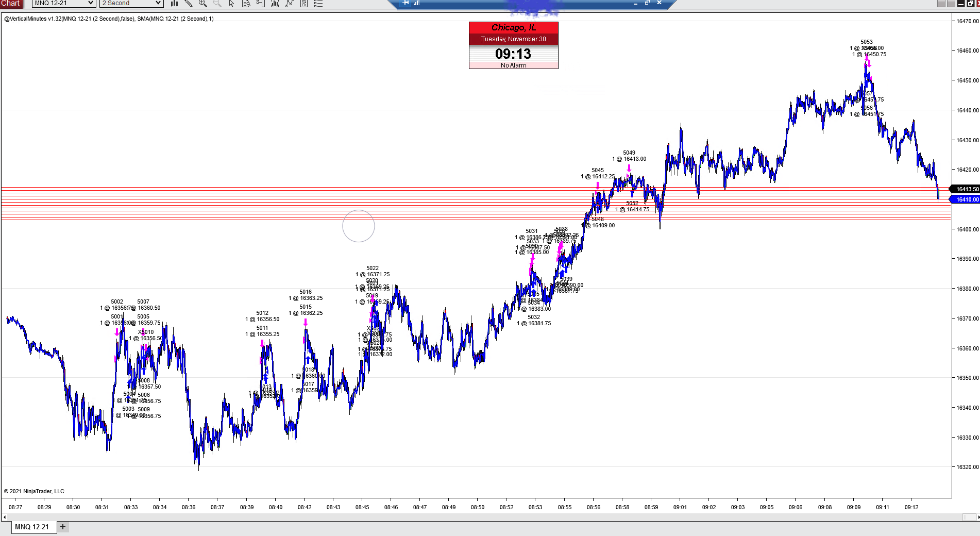Click trade label 1 @ 16356.50 under 5012
The height and width of the screenshot is (536, 980).
pyautogui.click(x=262, y=319)
